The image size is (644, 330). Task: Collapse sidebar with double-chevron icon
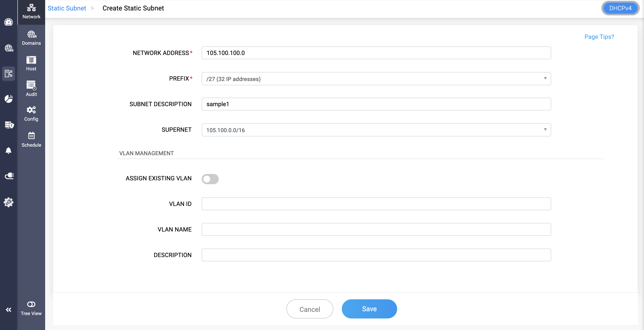click(9, 310)
